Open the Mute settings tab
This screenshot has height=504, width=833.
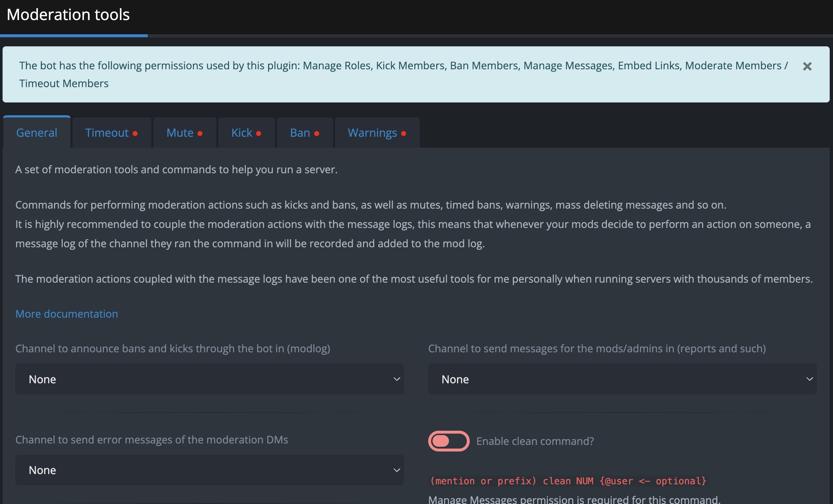click(x=180, y=133)
